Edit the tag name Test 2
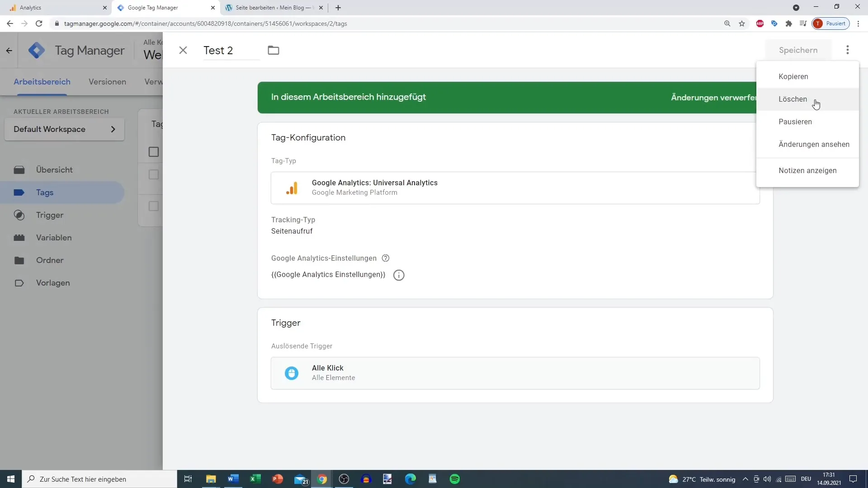The image size is (868, 488). click(x=231, y=50)
